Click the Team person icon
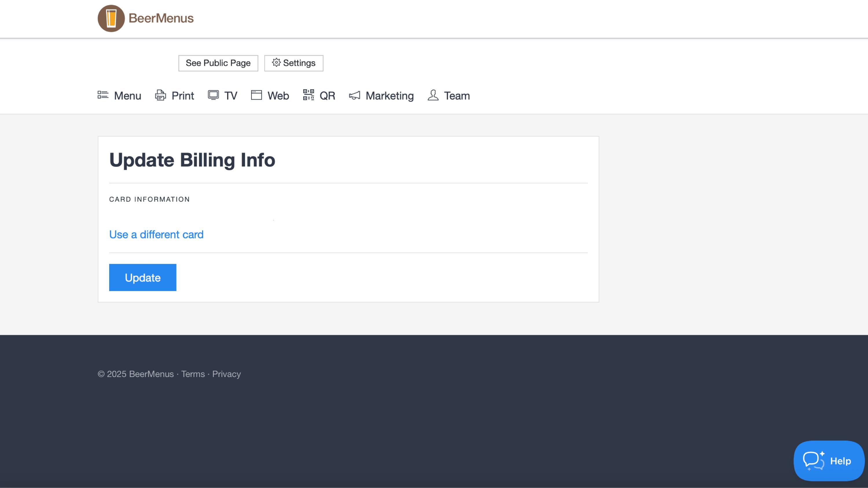 [433, 95]
